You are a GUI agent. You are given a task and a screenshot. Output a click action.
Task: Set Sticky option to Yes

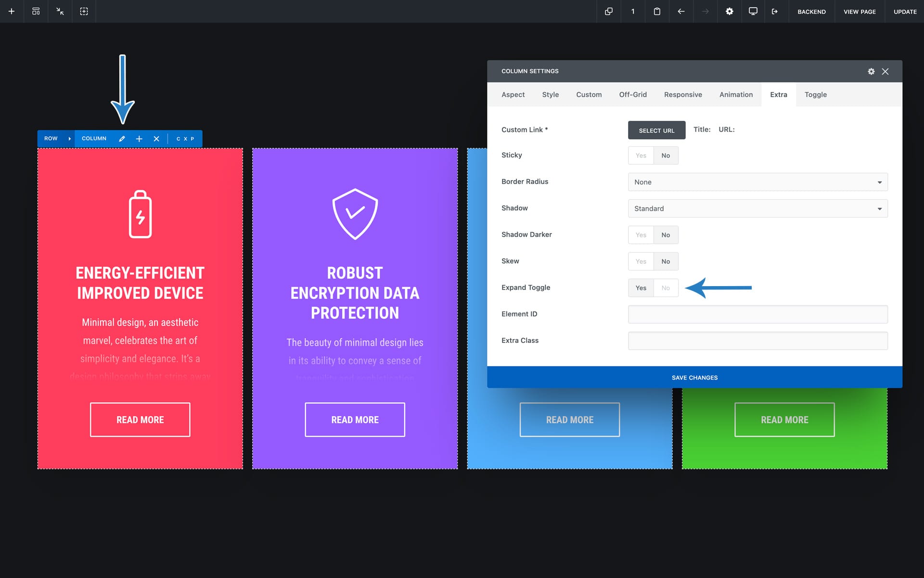(641, 156)
